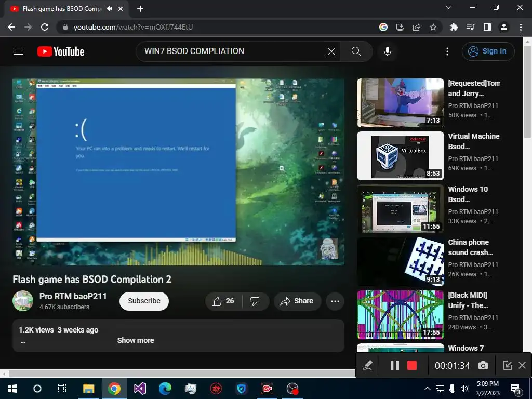The height and width of the screenshot is (399, 532).
Task: Click the Sign in button
Action: pyautogui.click(x=488, y=51)
